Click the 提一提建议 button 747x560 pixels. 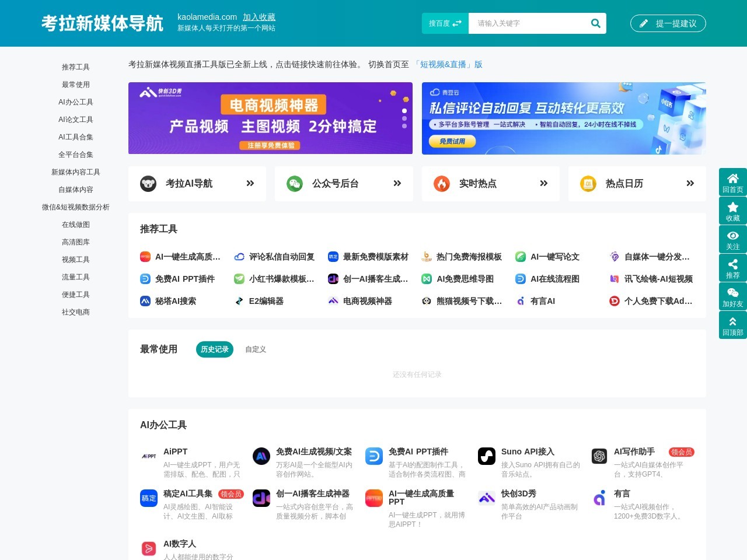[668, 23]
